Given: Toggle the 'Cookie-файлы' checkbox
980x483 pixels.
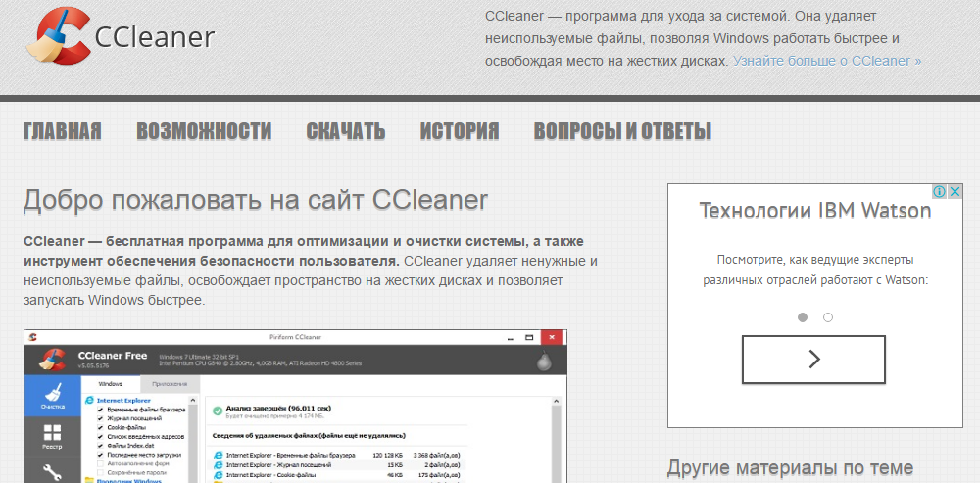Looking at the screenshot, I should 100,427.
